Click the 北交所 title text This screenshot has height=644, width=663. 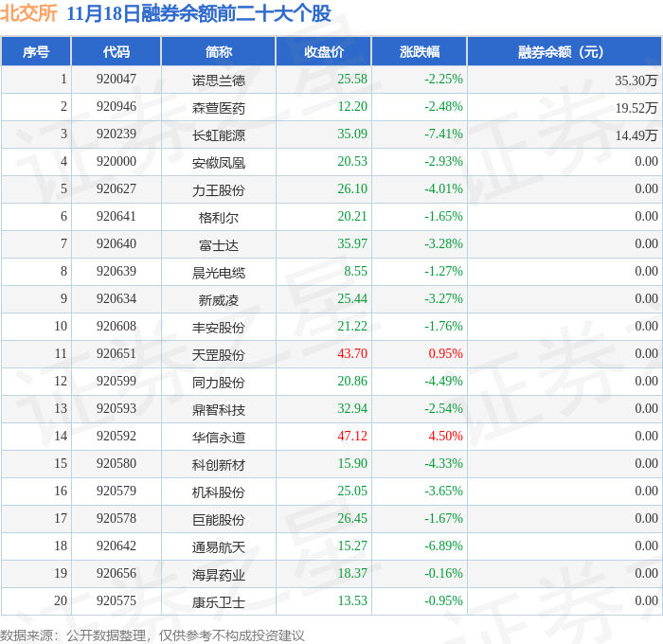(x=28, y=13)
